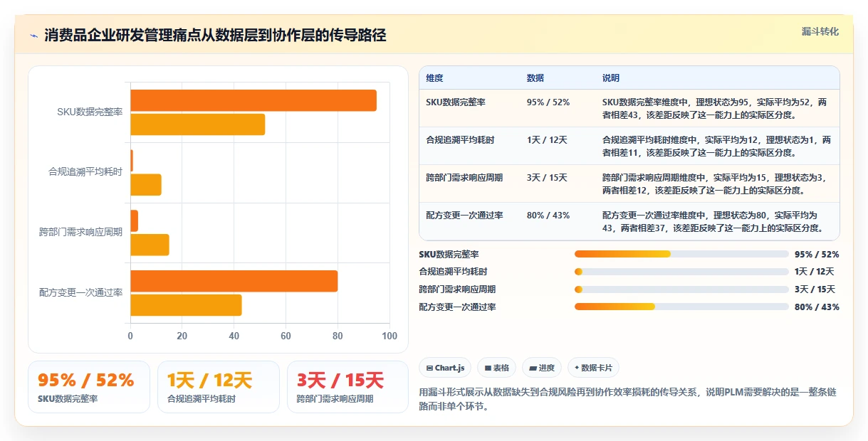Click the SKU数据完整率 progress bar
This screenshot has width=868, height=441.
[x=681, y=254]
